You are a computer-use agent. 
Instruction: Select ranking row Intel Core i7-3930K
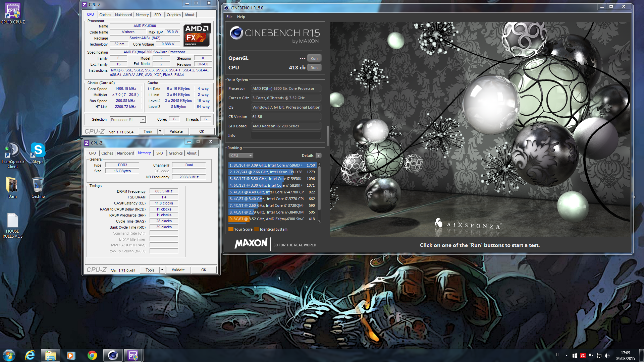click(x=272, y=179)
